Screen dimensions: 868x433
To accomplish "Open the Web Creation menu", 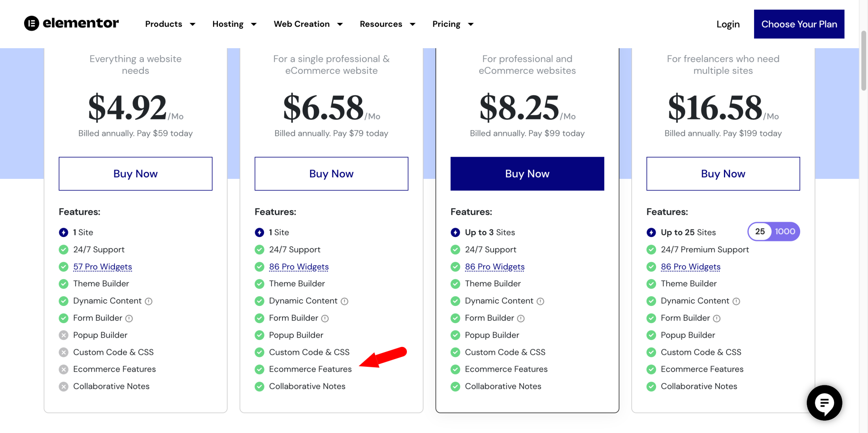I will click(x=301, y=24).
